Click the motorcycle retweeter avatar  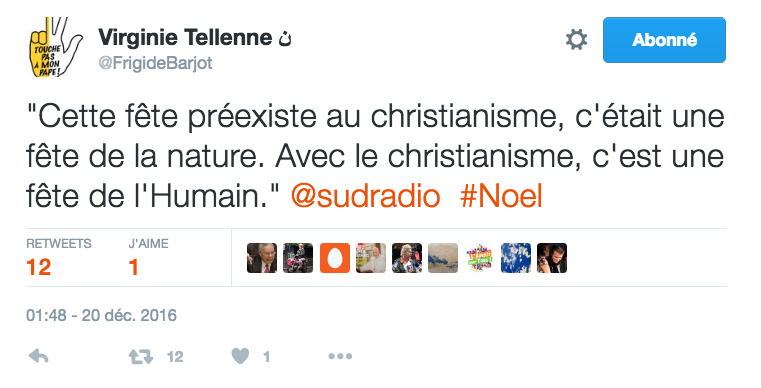(298, 258)
